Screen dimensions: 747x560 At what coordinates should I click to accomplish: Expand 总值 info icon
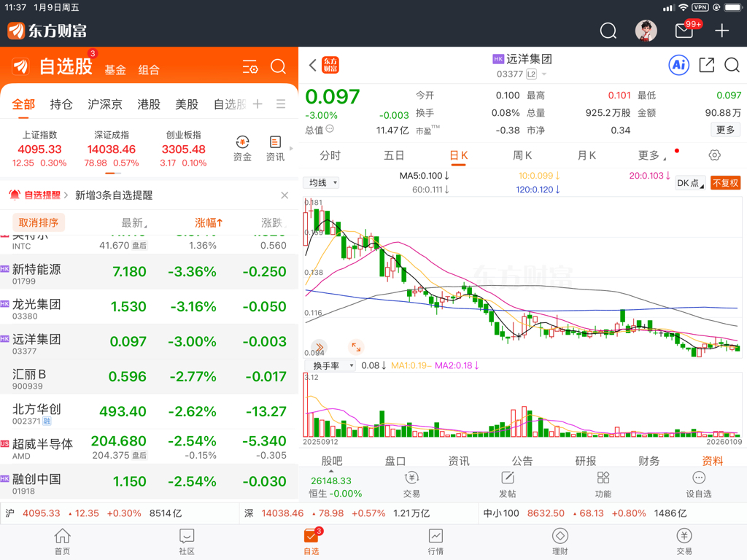(330, 129)
